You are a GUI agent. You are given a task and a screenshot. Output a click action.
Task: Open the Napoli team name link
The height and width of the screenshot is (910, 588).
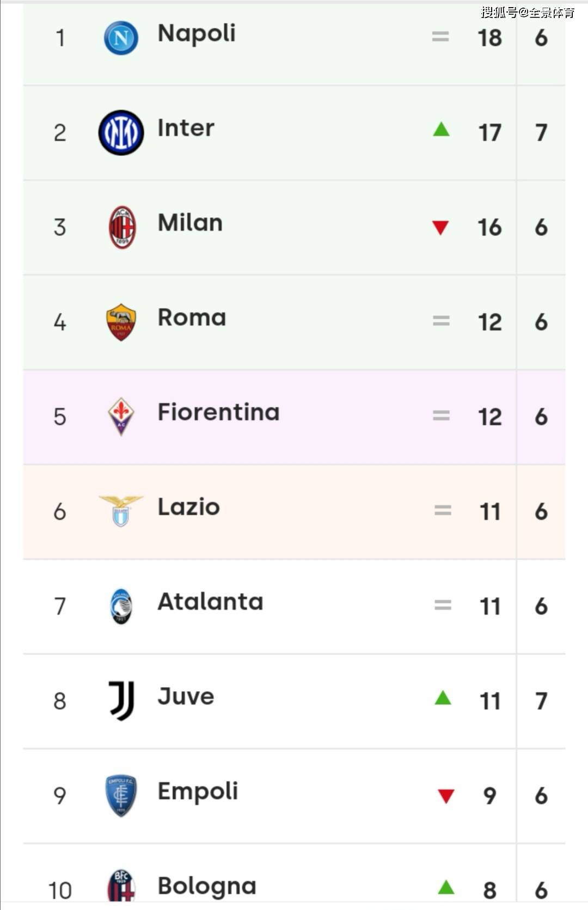tap(197, 34)
